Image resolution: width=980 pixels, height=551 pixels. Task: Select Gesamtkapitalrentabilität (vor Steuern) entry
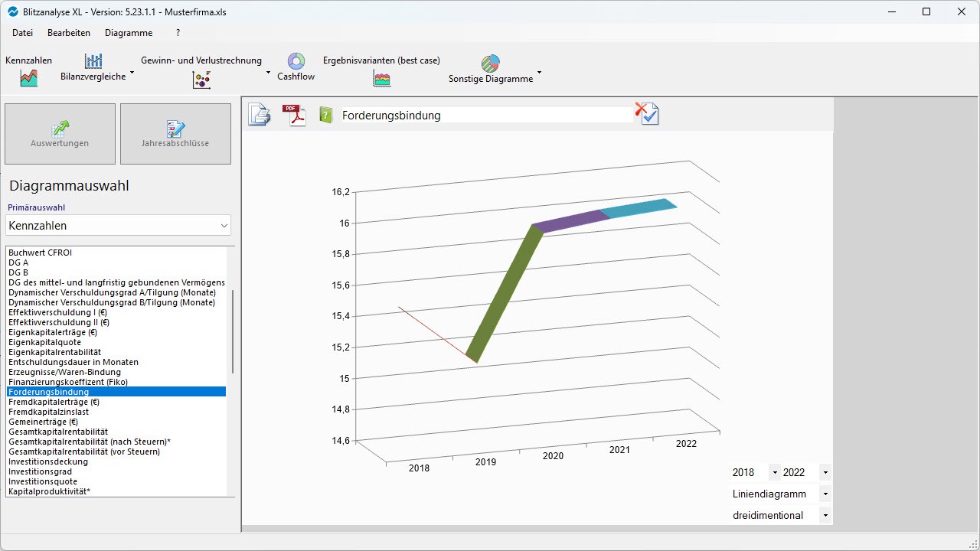pyautogui.click(x=116, y=452)
